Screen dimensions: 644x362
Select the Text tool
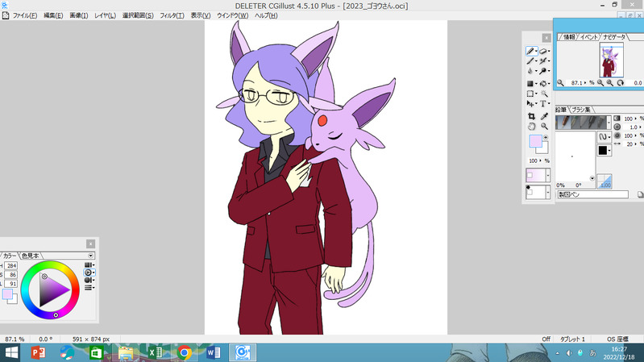pyautogui.click(x=543, y=103)
